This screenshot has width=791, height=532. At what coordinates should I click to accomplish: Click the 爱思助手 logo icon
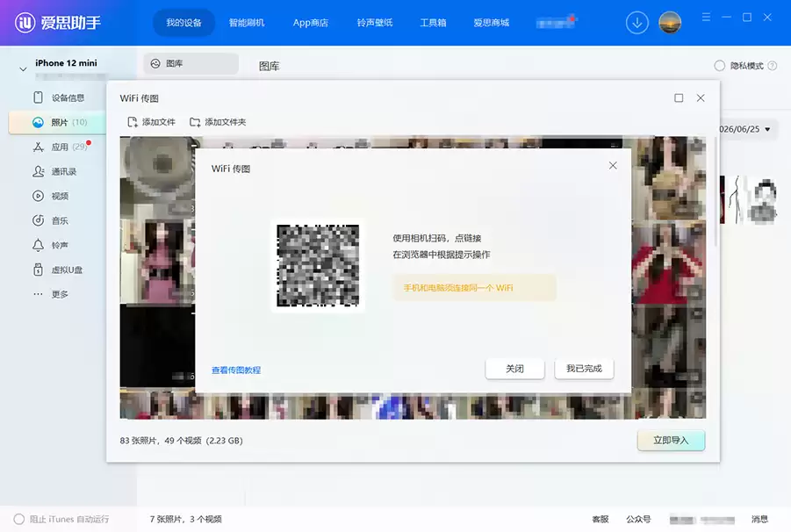click(x=25, y=22)
